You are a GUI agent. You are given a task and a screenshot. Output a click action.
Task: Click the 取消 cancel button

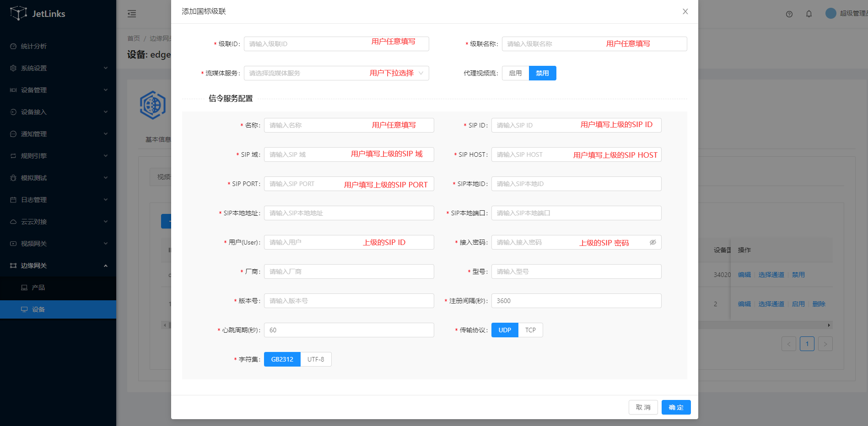[643, 407]
